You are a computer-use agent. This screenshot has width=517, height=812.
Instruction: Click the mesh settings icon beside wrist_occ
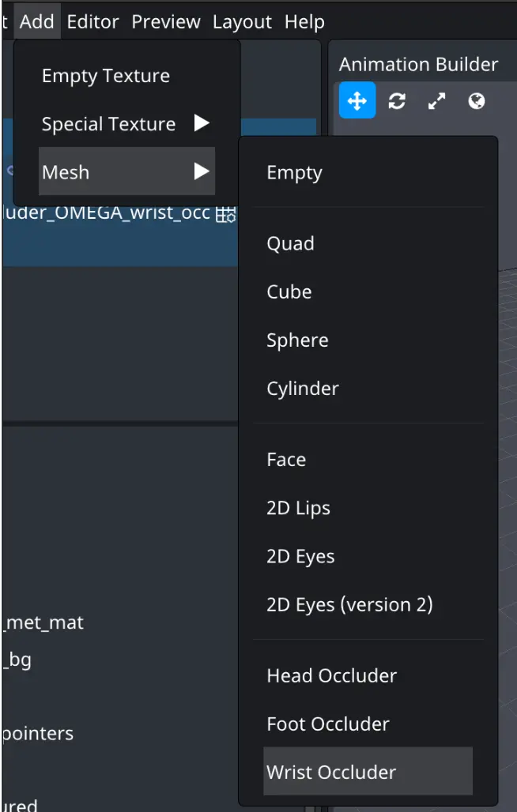(226, 213)
